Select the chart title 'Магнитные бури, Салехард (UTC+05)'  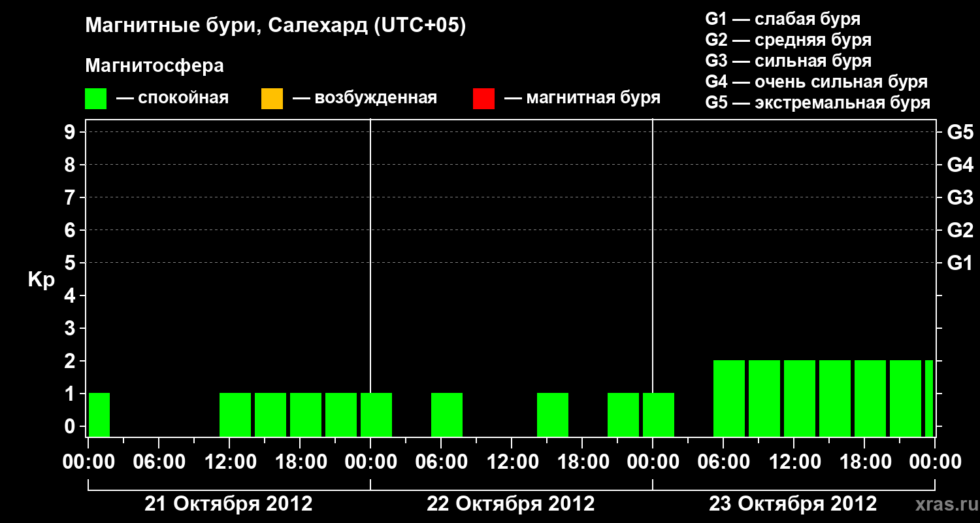tap(276, 26)
